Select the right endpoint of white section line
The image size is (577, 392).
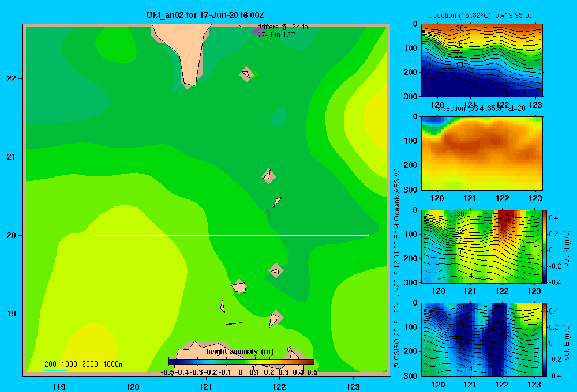368,235
